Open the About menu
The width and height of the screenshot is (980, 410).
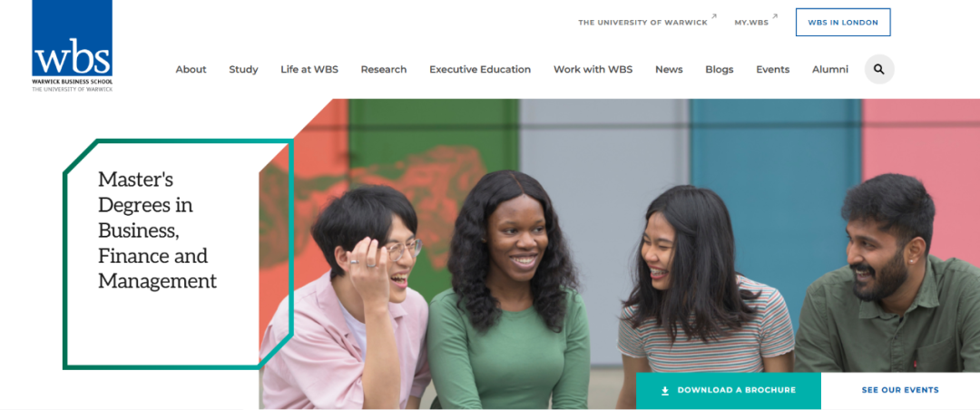191,69
